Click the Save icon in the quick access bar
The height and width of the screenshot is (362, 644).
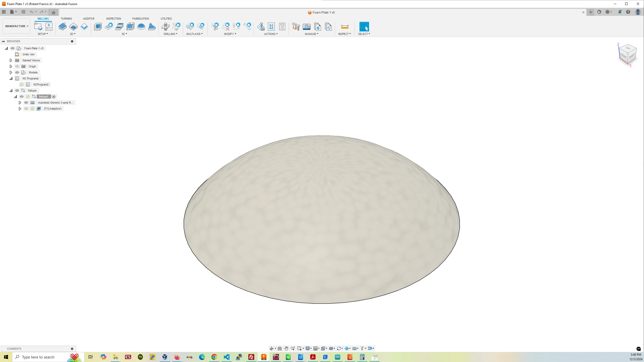[23, 12]
